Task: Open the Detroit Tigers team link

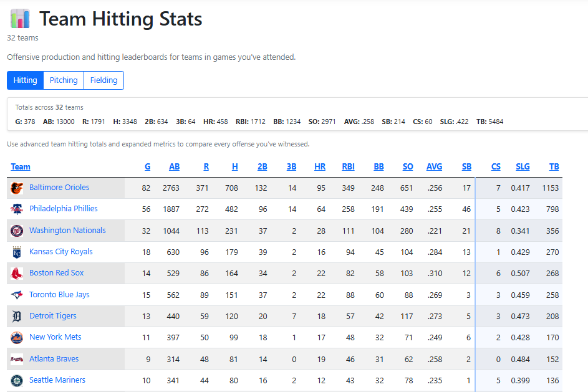Action: tap(53, 316)
